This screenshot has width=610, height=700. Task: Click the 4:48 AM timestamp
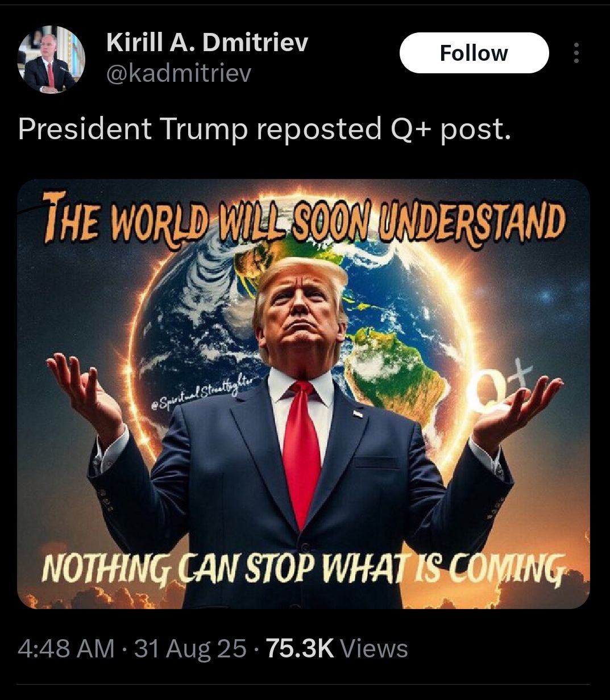pos(66,648)
